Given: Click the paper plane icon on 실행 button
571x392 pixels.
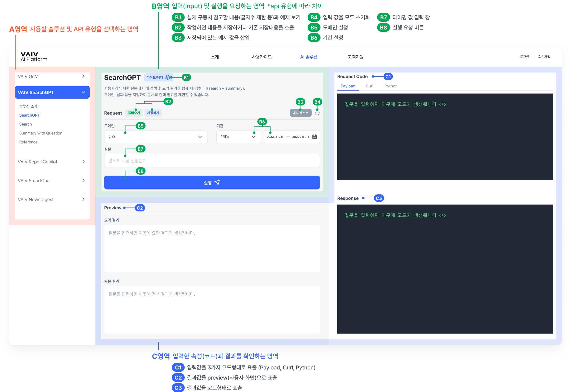Looking at the screenshot, I should 217,182.
